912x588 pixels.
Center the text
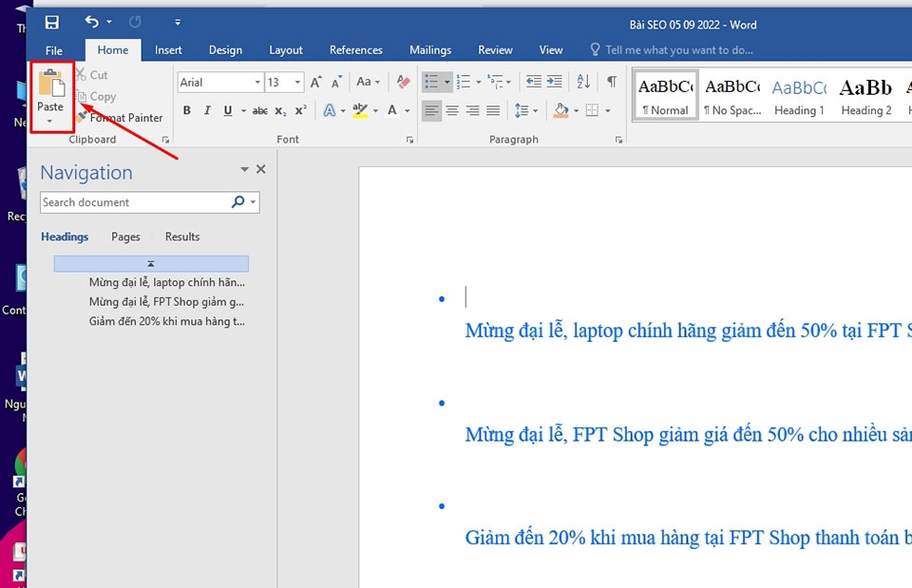(452, 110)
